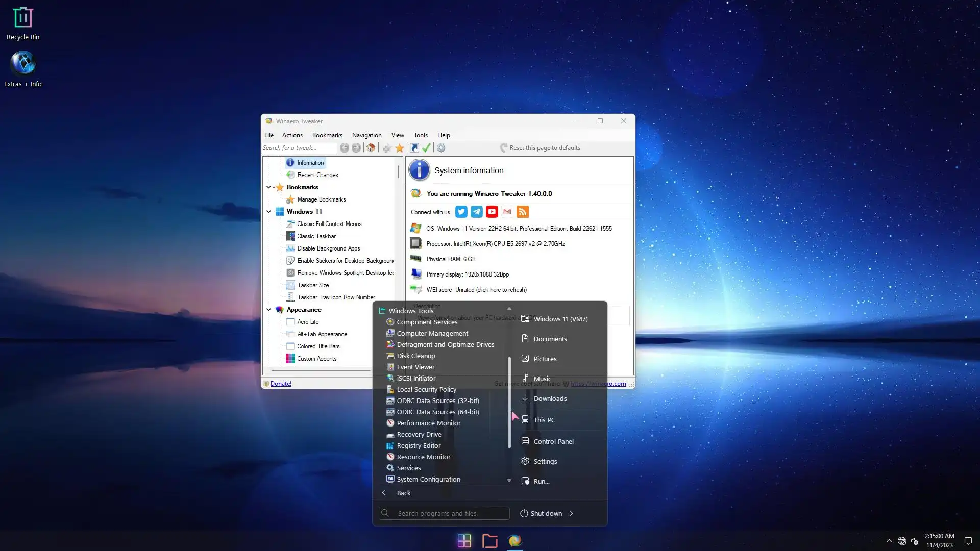
Task: Click the RSS feed icon
Action: pyautogui.click(x=522, y=212)
